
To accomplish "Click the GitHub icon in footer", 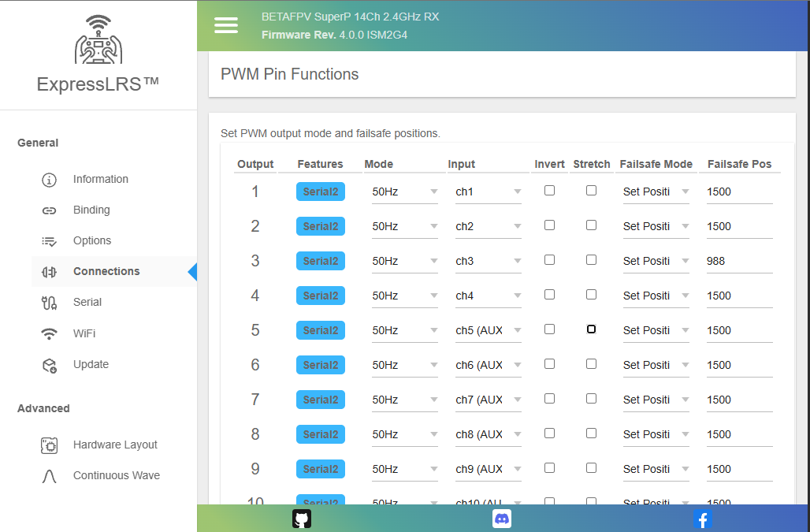I will (302, 519).
